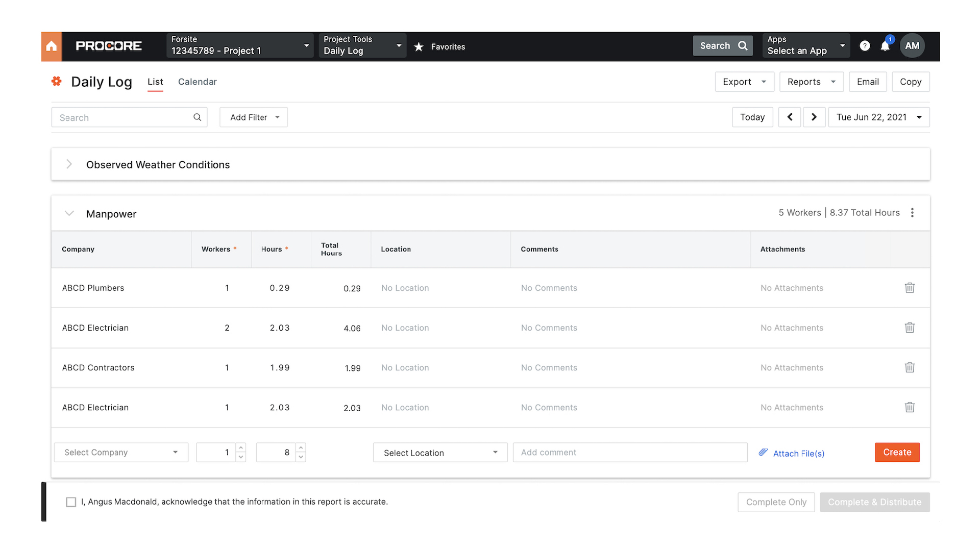Delete the ABCD Contractors row
Image resolution: width=980 pixels, height=551 pixels.
[x=910, y=367]
